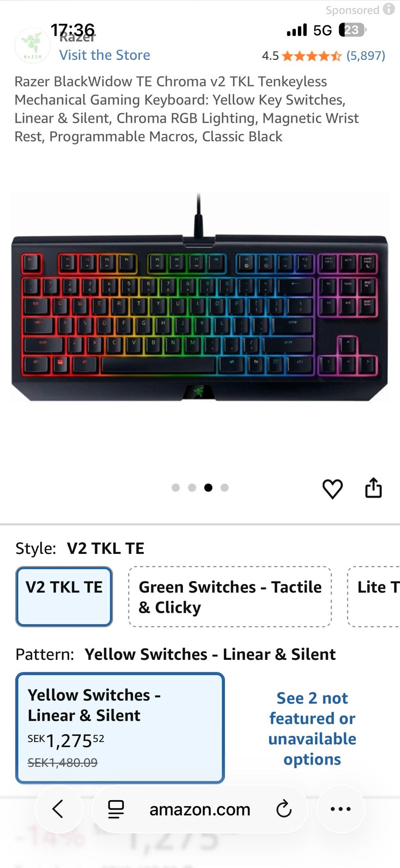Image resolution: width=400 pixels, height=868 pixels.
Task: Open the 5,897 reviews count link
Action: pos(366,55)
